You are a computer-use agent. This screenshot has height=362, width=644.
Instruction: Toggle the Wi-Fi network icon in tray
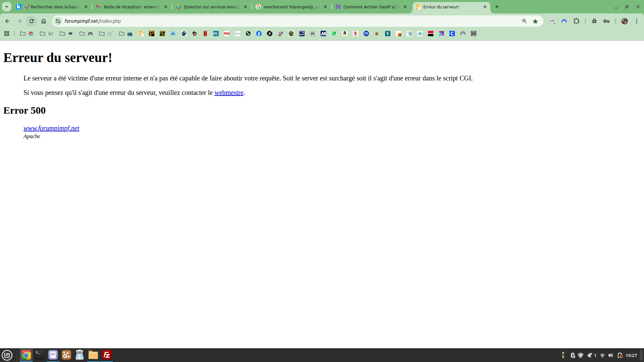point(602,355)
